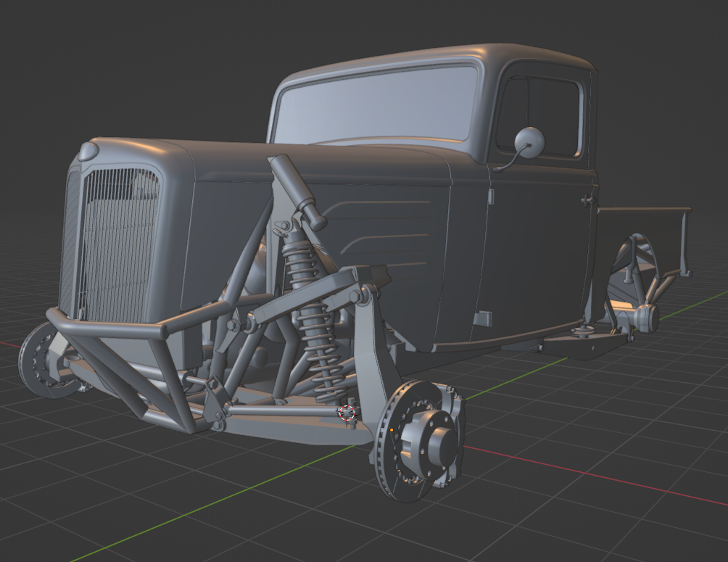Select the hood ornament above the grille
The image size is (728, 562).
pos(88,152)
